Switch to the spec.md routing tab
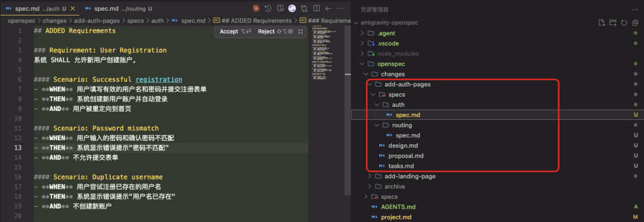This screenshot has height=222, width=644. (x=119, y=8)
